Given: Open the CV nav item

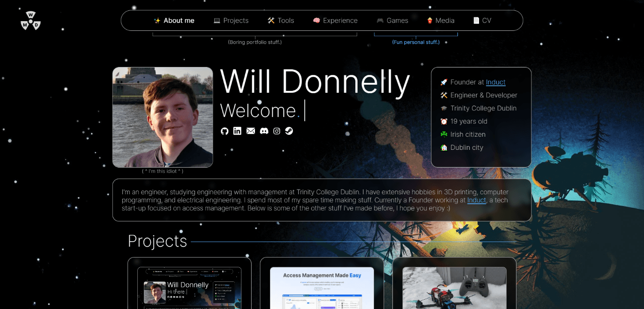Looking at the screenshot, I should click(x=482, y=21).
